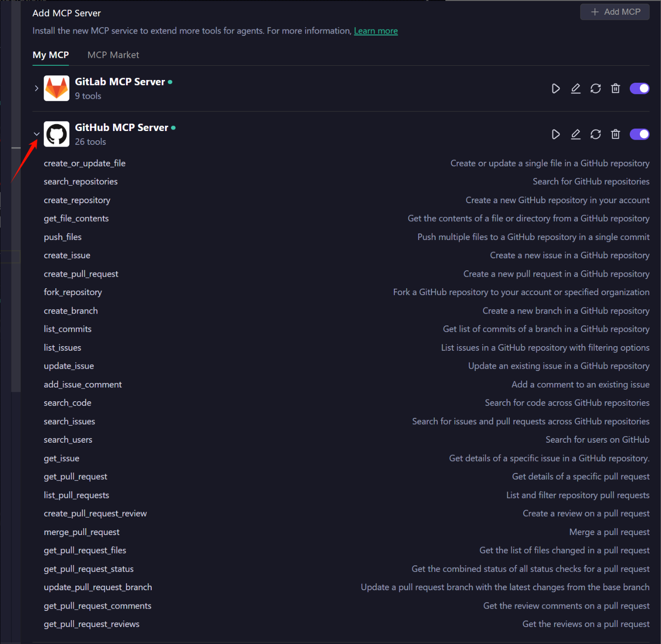Delete the GitHub MCP Server
Screen dimensions: 661x644
pyautogui.click(x=615, y=134)
